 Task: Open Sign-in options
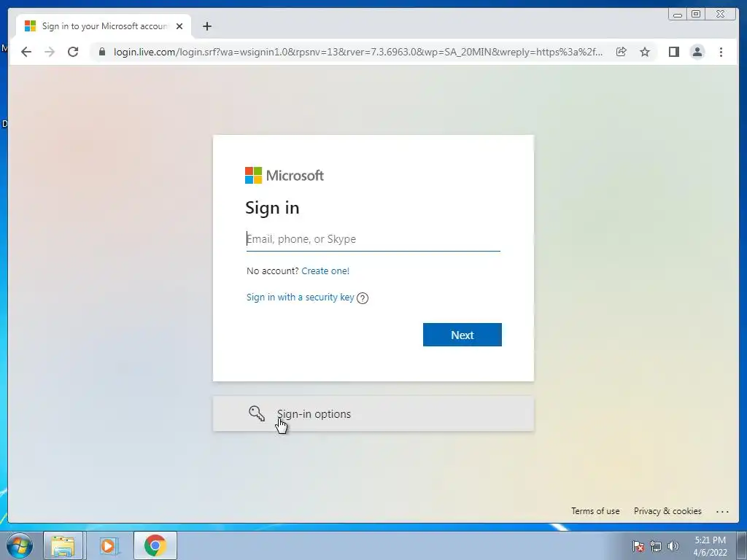(373, 414)
